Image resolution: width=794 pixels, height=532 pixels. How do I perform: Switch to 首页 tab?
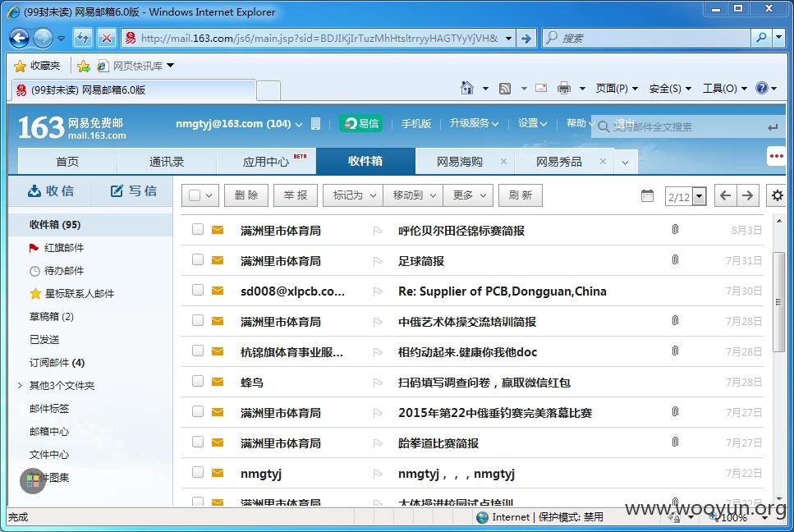click(x=67, y=162)
